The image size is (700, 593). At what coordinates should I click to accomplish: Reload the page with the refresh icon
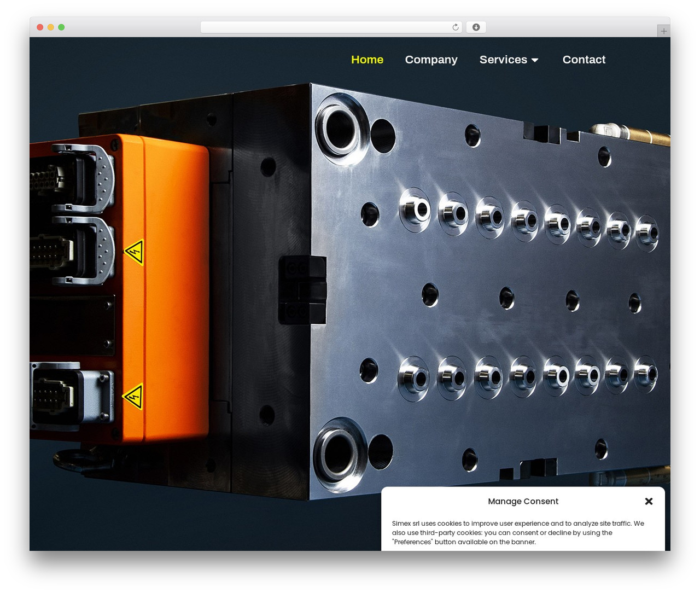click(455, 27)
